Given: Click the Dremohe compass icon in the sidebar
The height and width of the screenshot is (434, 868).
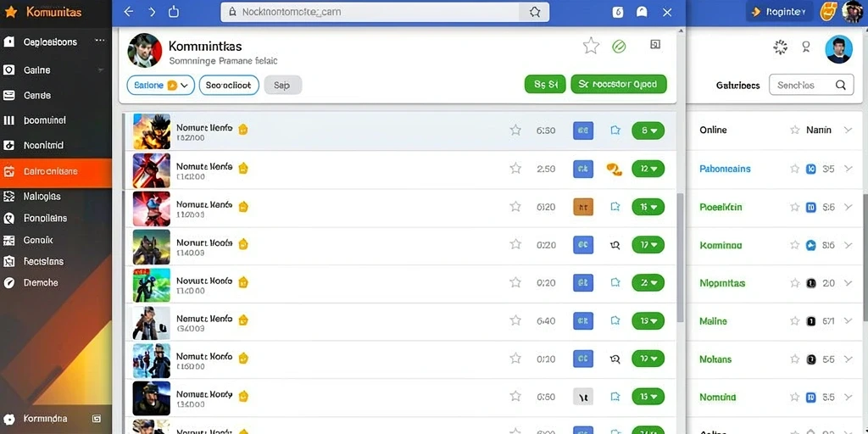Looking at the screenshot, I should (8, 282).
